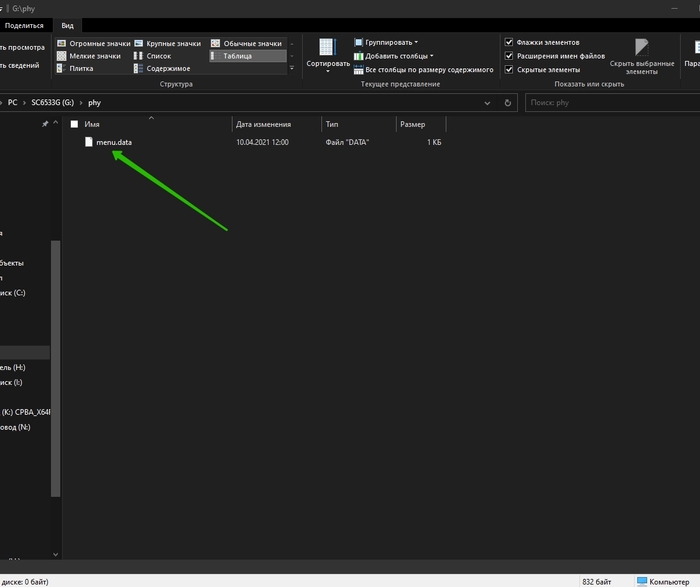Image resolution: width=700 pixels, height=587 pixels.
Task: Click Компьютер in the status bar
Action: coord(663,582)
